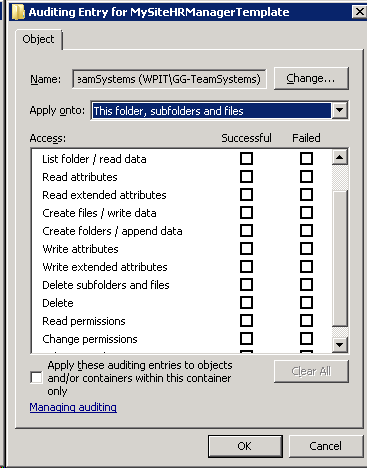367x468 pixels.
Task: Check Failed for Read permissions
Action: (x=306, y=321)
